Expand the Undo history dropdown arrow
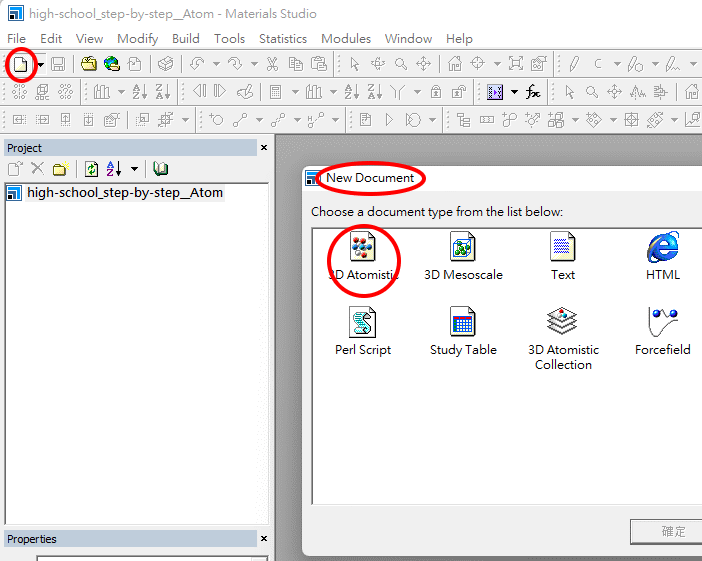Viewport: 702px width, 561px height. (216, 65)
